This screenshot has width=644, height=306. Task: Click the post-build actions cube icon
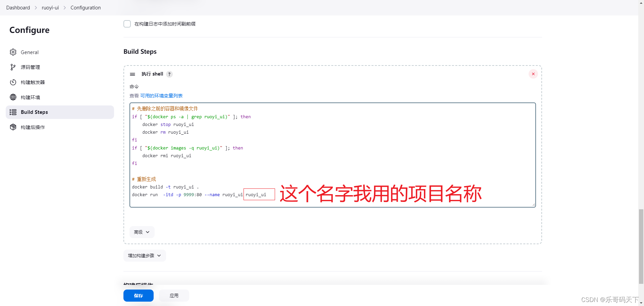13,127
